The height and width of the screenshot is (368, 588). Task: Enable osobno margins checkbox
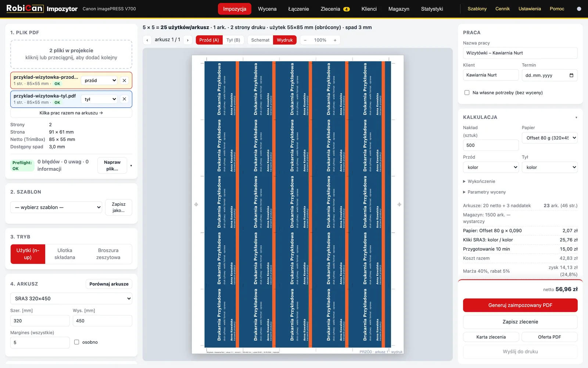pos(76,342)
